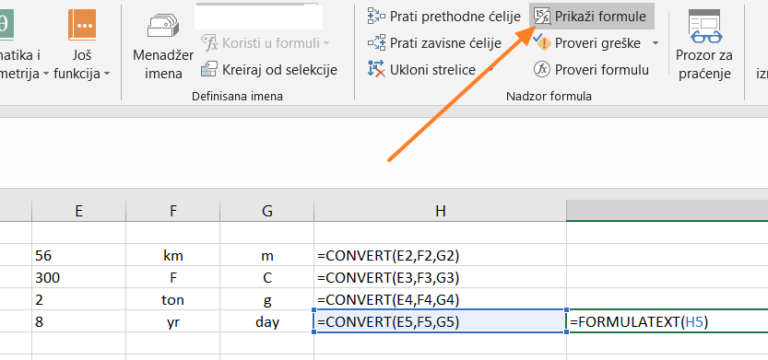This screenshot has height=360, width=768.
Task: Click Prati zavisne ćelije icon
Action: pos(377,43)
